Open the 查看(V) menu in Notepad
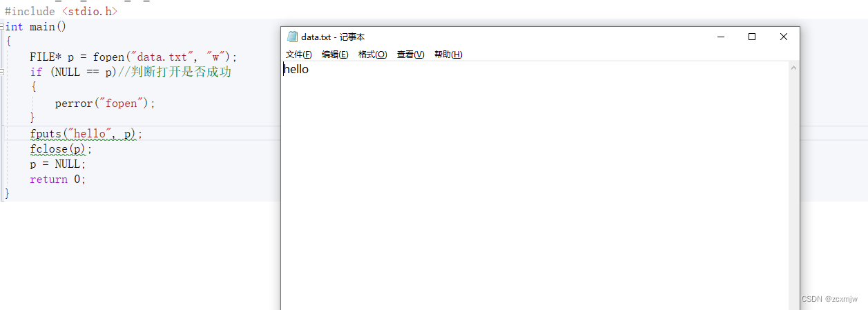The width and height of the screenshot is (868, 310). [411, 55]
